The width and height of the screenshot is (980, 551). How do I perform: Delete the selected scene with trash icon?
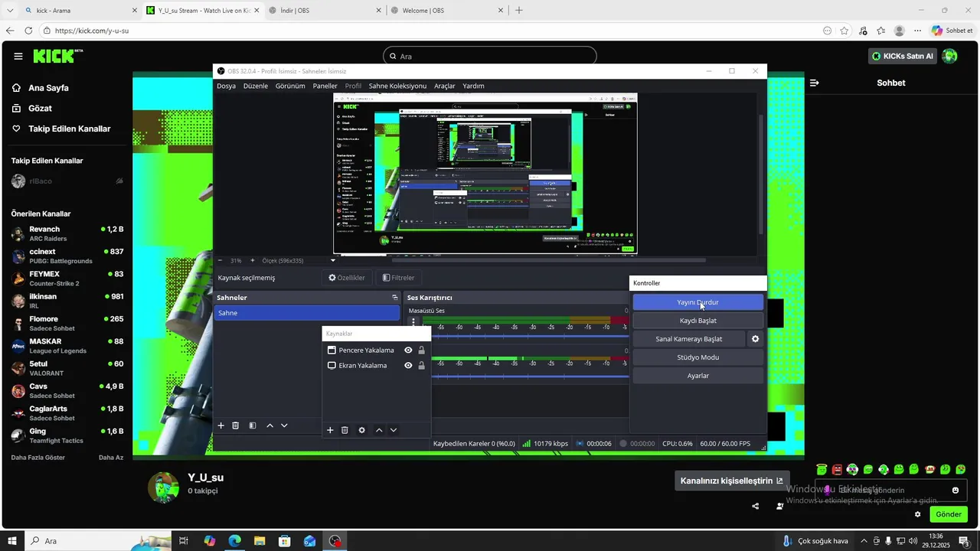pyautogui.click(x=236, y=425)
